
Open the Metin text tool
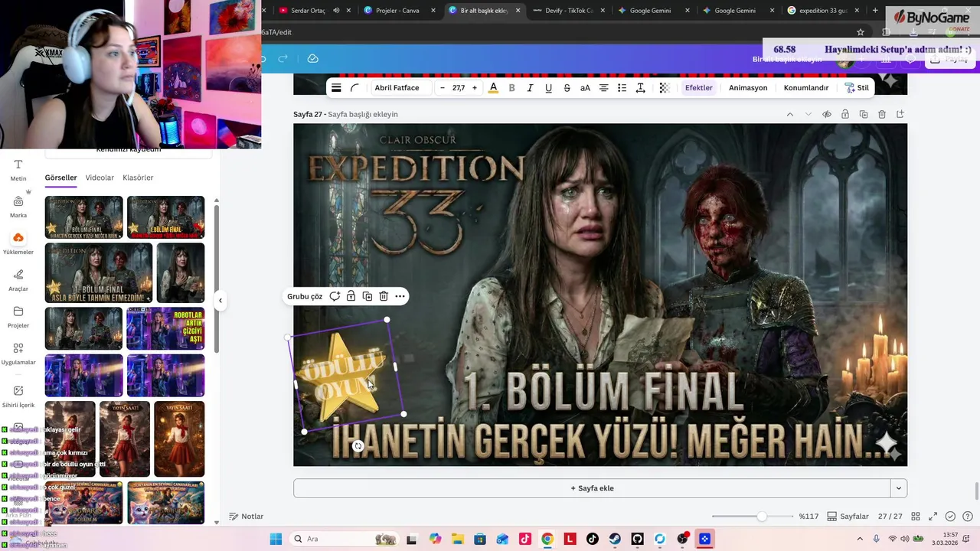[18, 170]
